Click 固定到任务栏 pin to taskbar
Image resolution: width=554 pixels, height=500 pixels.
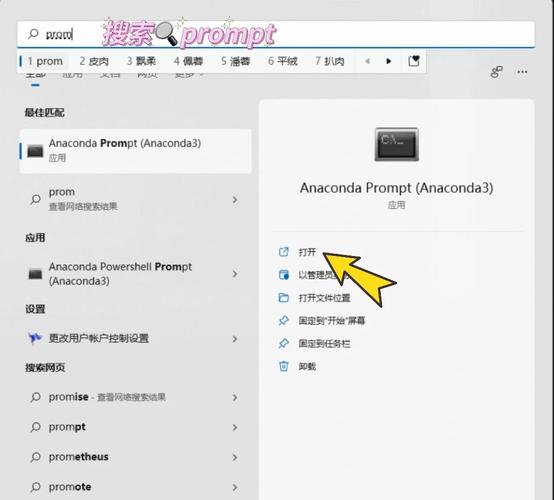(324, 343)
